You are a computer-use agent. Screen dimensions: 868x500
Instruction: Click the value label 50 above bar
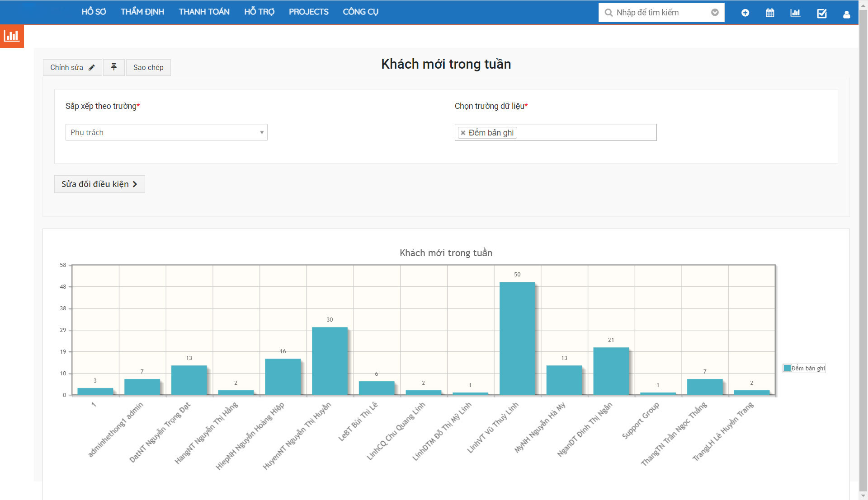(517, 275)
